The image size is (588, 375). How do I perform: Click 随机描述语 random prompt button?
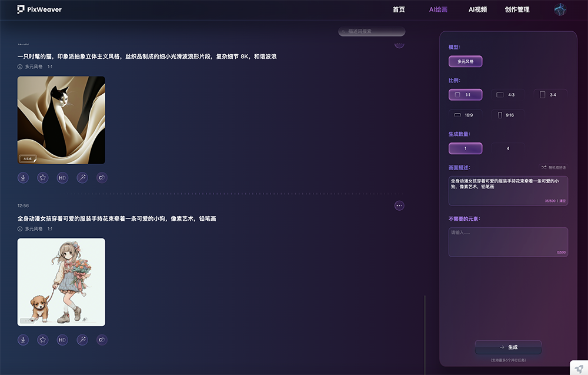point(553,167)
